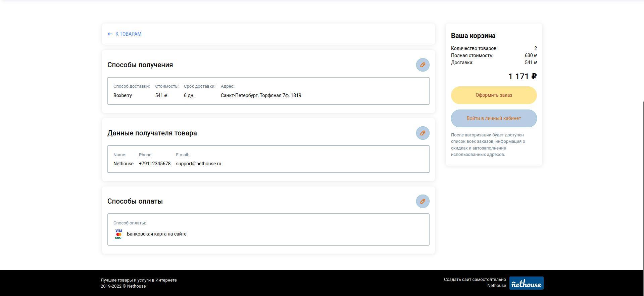Click the Boxberry delivery method text
This screenshot has width=644, height=296.
click(122, 95)
